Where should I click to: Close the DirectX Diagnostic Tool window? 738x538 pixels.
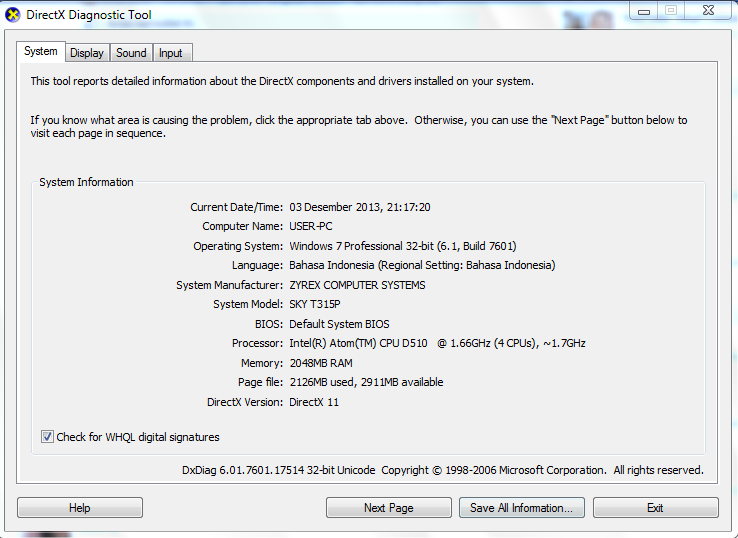click(708, 10)
